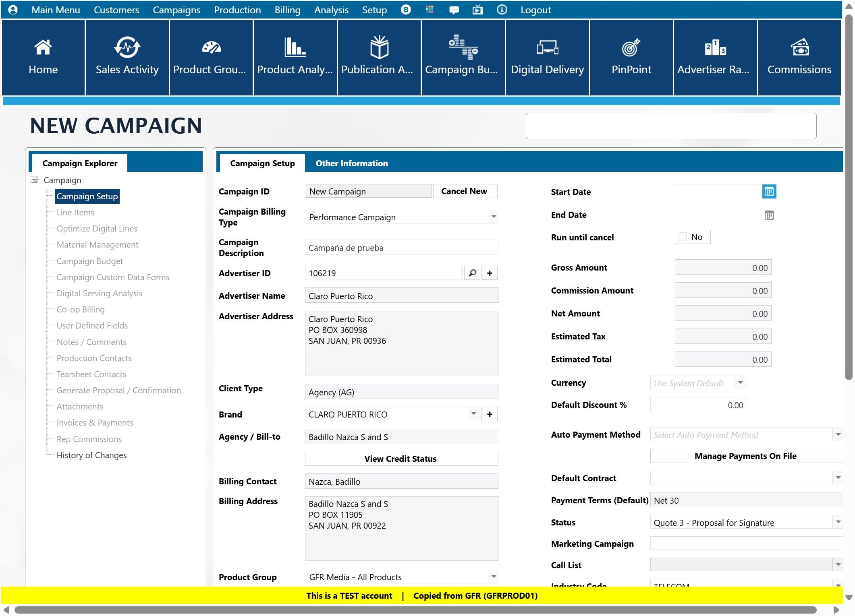Image resolution: width=855 pixels, height=616 pixels.
Task: Click the chat bubble icon in top menu
Action: (454, 10)
